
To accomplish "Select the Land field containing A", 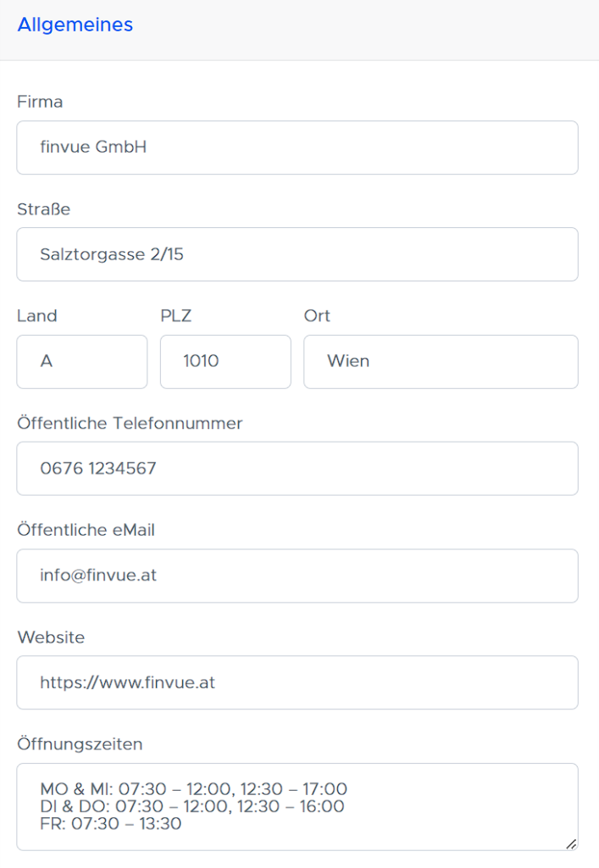I will click(x=81, y=362).
